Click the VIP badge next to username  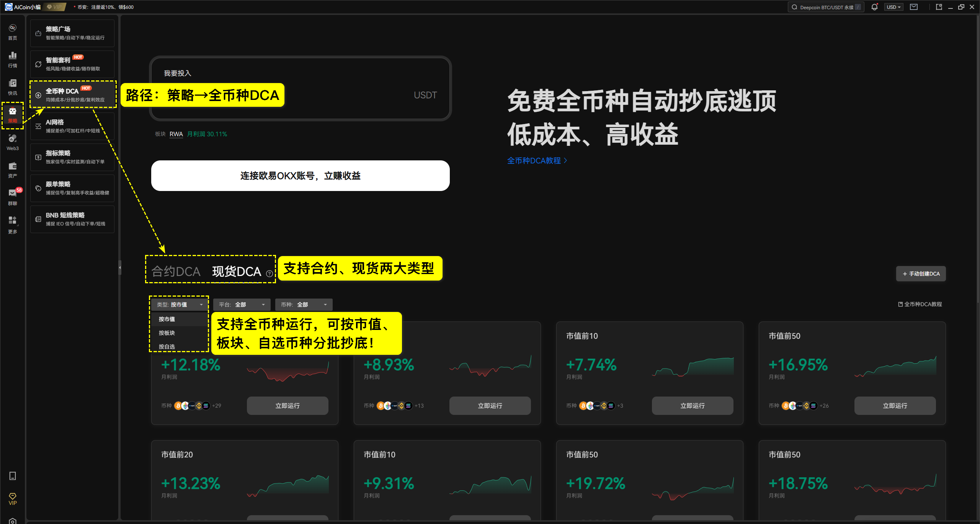click(55, 7)
